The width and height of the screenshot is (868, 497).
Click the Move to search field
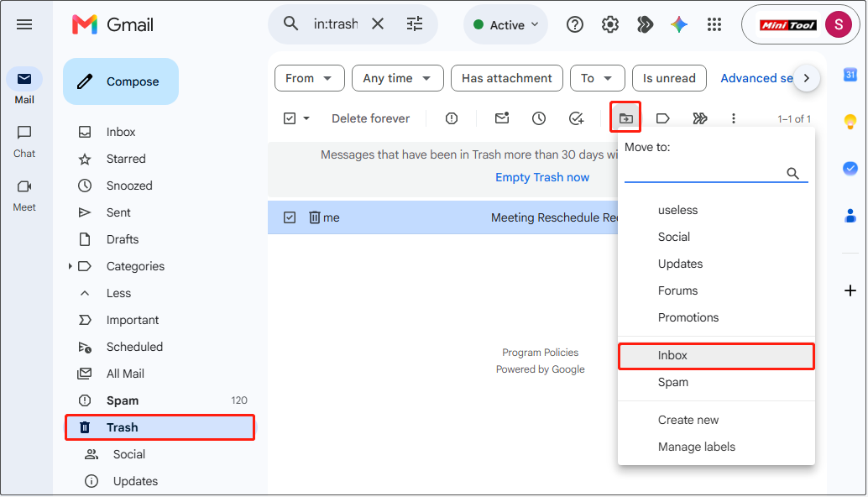716,173
